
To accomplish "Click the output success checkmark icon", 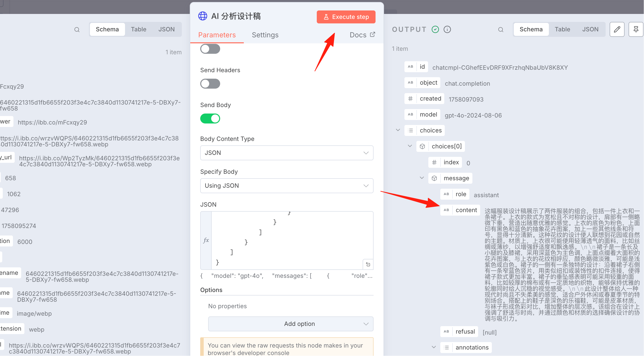I will click(x=435, y=29).
